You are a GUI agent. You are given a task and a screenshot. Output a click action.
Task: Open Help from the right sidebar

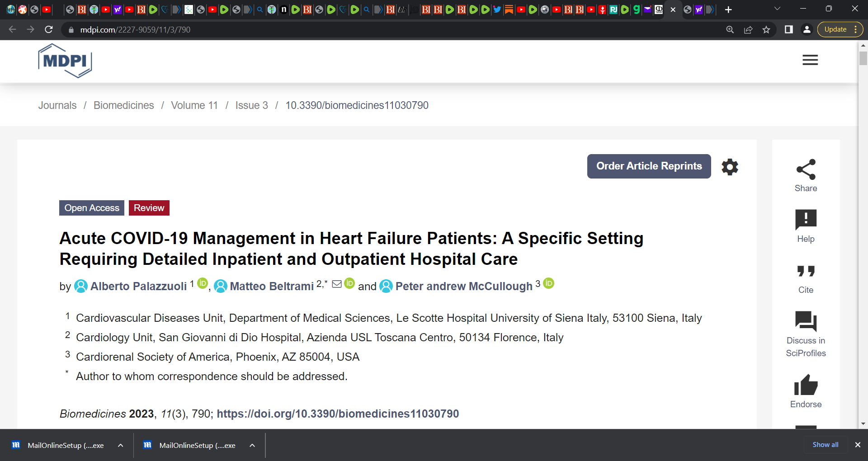click(806, 221)
